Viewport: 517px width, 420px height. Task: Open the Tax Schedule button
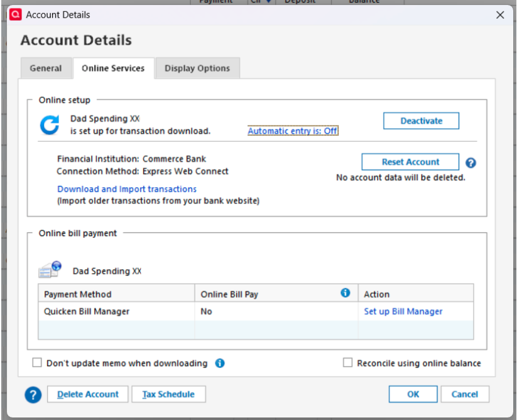coord(168,394)
